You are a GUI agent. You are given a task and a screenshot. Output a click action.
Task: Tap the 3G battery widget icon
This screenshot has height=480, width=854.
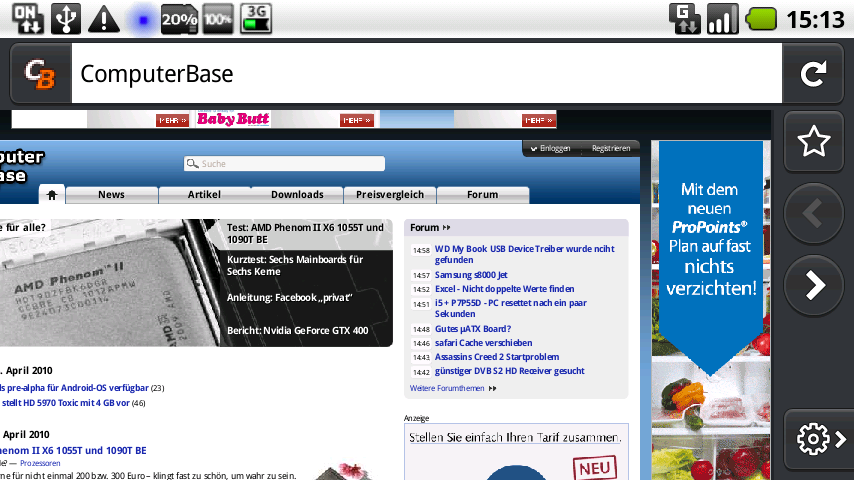click(256, 19)
